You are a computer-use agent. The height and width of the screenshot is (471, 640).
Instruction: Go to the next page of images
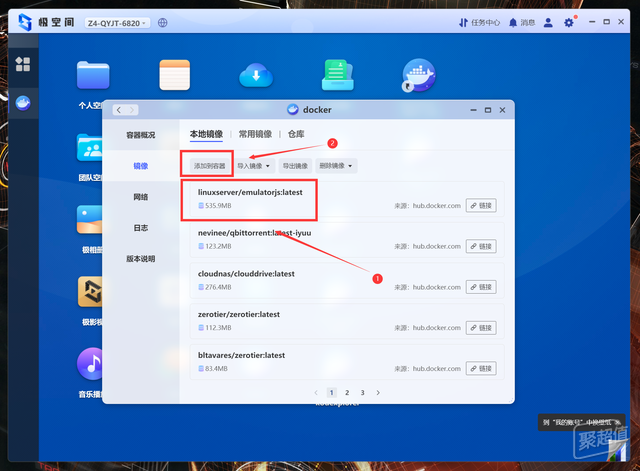click(x=378, y=393)
